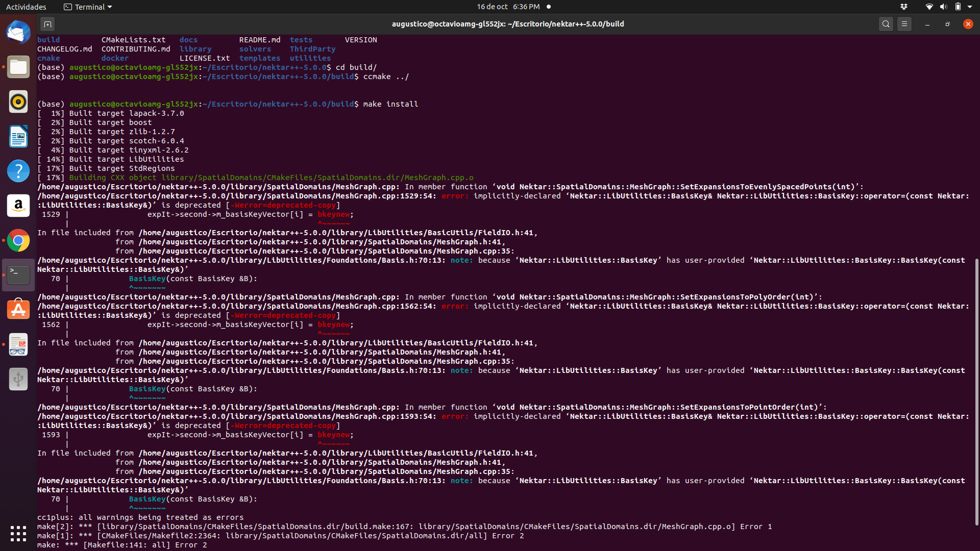Launch Rhythmbox music player icon
Viewport: 980px width, 551px height.
point(18,102)
